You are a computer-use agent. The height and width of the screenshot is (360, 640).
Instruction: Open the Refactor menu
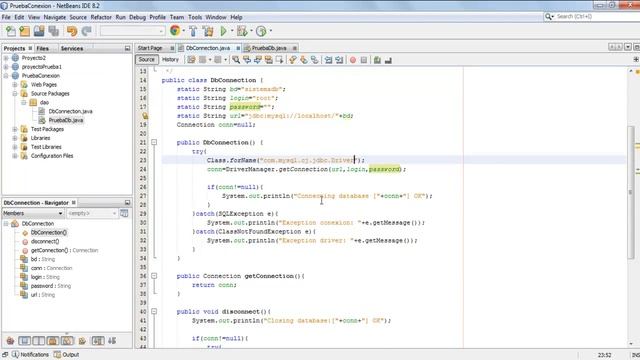[x=101, y=17]
